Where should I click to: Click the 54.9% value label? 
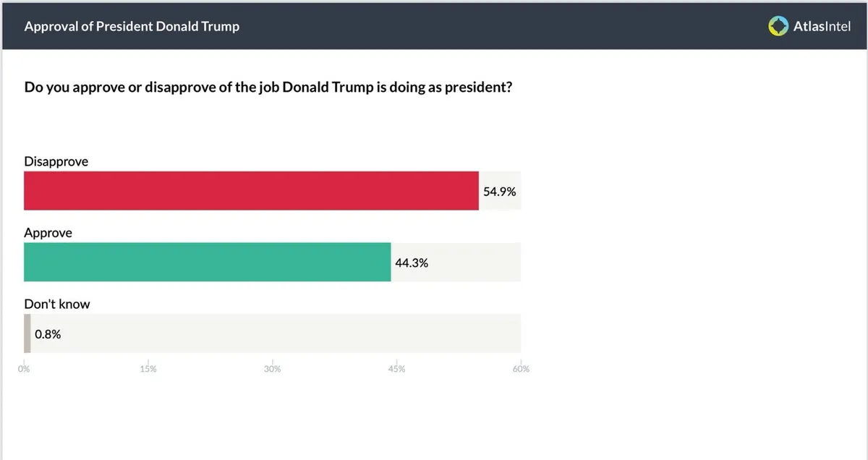click(x=499, y=192)
